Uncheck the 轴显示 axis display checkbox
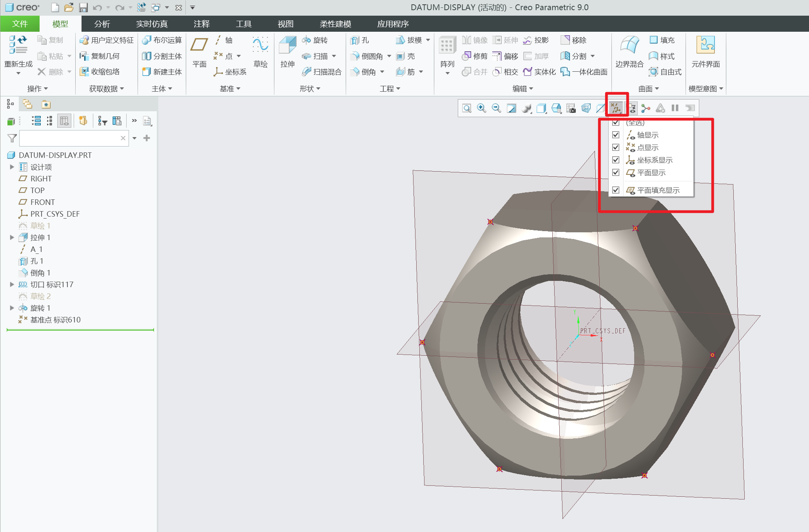This screenshot has height=532, width=809. coord(616,135)
